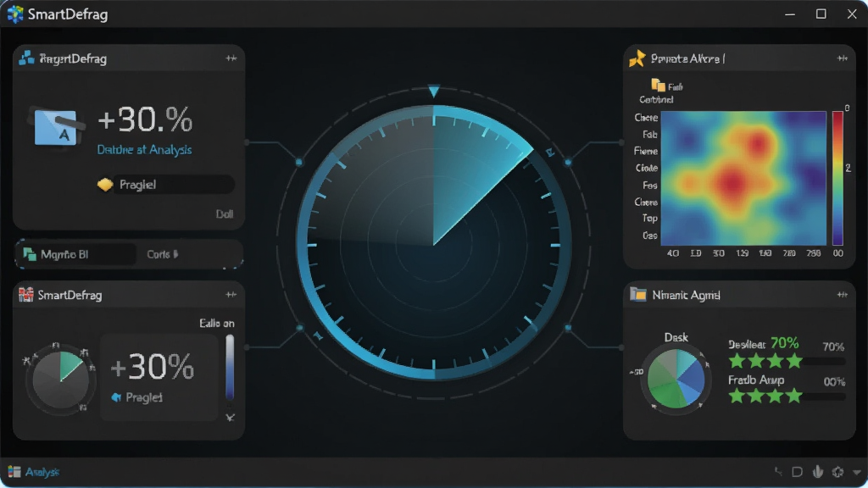Click the vertical blue slider under Ealle on

(230, 367)
